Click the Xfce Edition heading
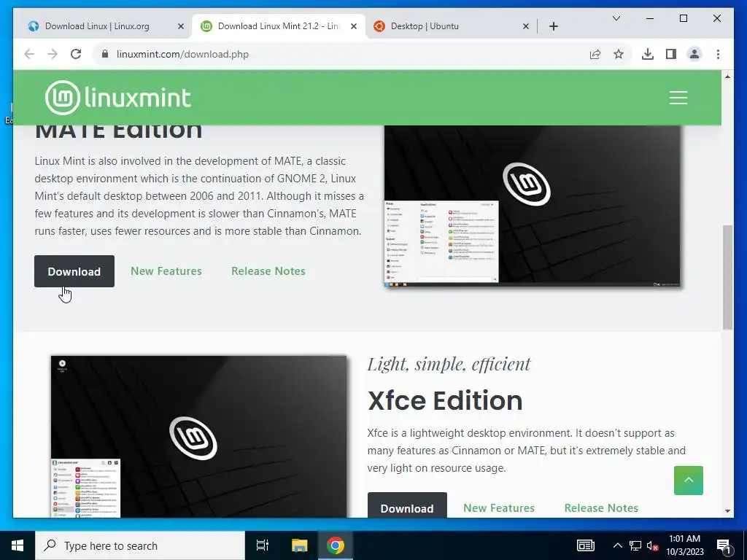 tap(445, 400)
